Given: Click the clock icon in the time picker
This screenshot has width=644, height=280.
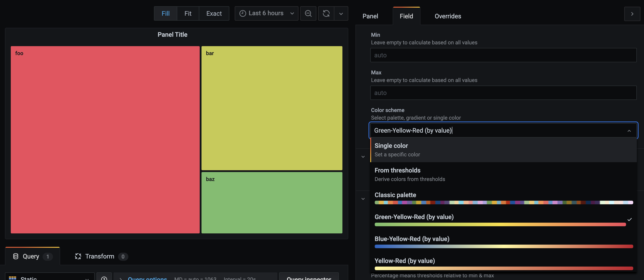Looking at the screenshot, I should pos(242,13).
